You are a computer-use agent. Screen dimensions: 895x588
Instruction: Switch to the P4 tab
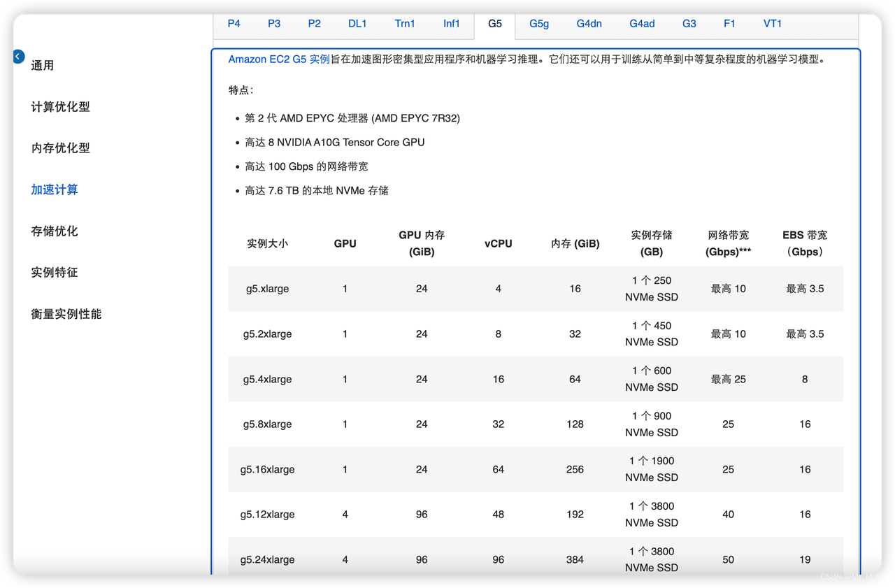coord(234,24)
